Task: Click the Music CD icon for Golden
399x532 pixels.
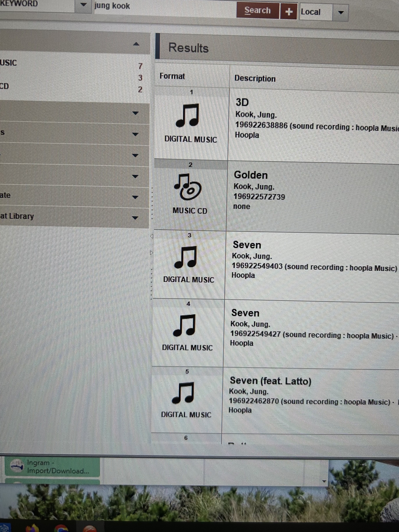Action: tap(188, 187)
